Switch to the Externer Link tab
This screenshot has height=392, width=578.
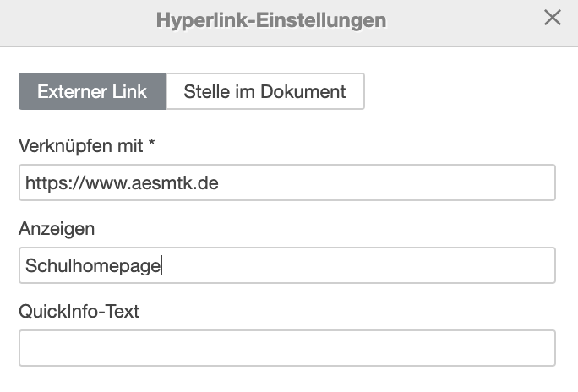[x=92, y=92]
